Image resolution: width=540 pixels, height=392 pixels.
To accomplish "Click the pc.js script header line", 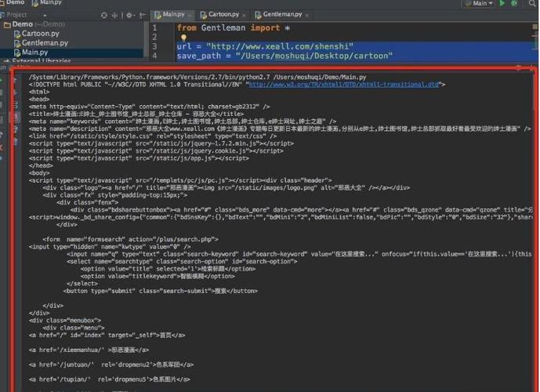I will 180,180.
